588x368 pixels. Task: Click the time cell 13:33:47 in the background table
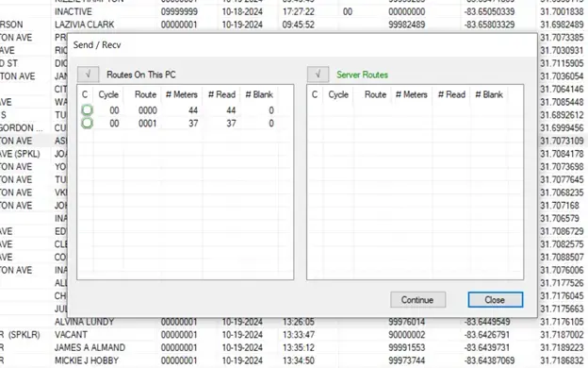(x=298, y=335)
